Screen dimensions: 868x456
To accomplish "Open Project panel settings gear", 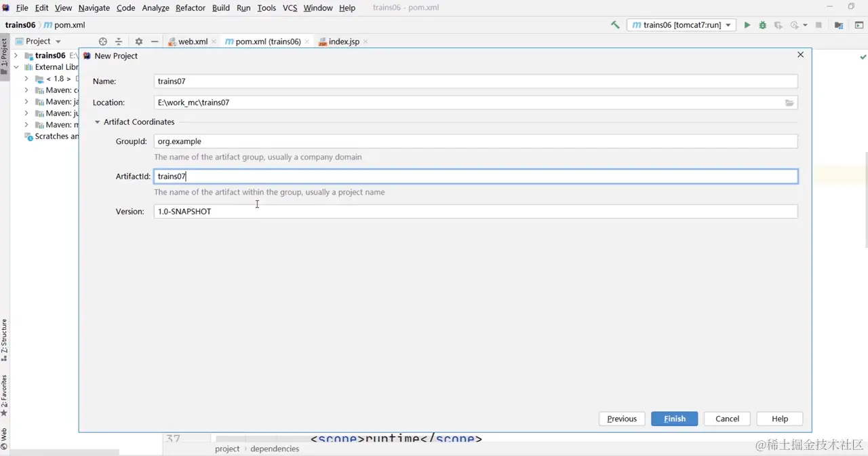I will tap(139, 41).
